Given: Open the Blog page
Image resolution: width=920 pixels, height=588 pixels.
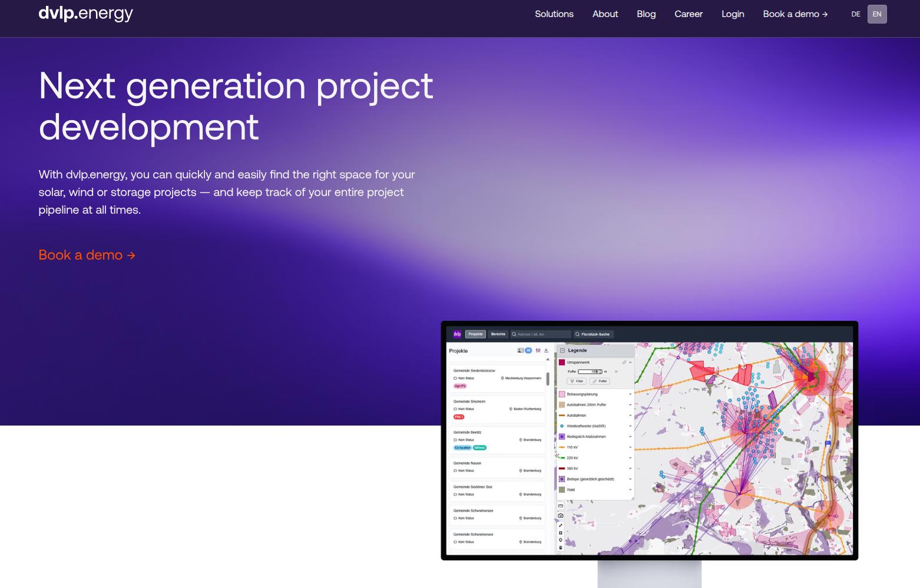Looking at the screenshot, I should pyautogui.click(x=646, y=14).
